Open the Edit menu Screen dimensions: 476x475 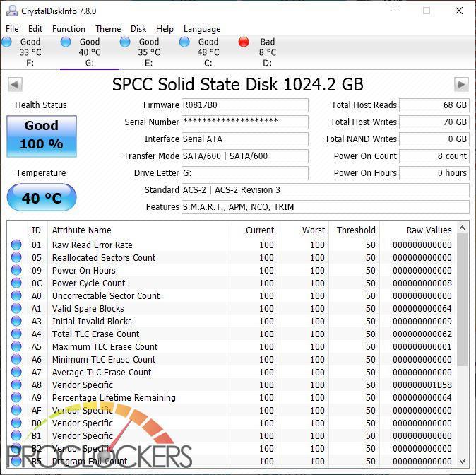(35, 29)
